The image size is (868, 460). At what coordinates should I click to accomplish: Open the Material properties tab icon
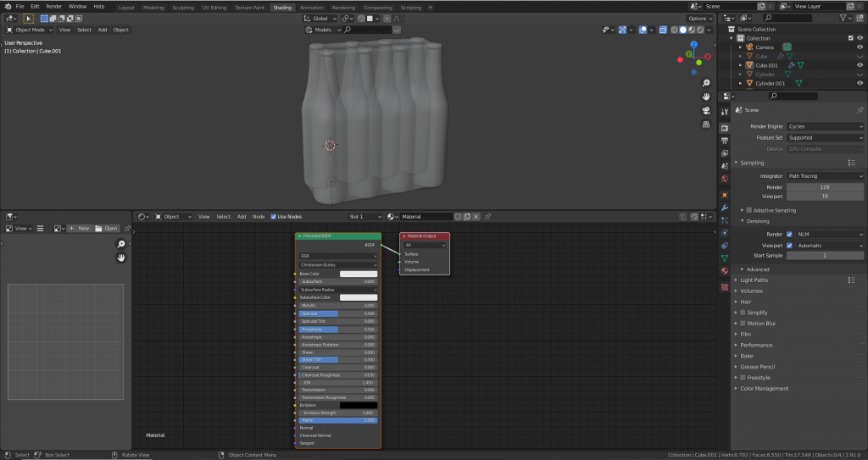click(x=725, y=271)
